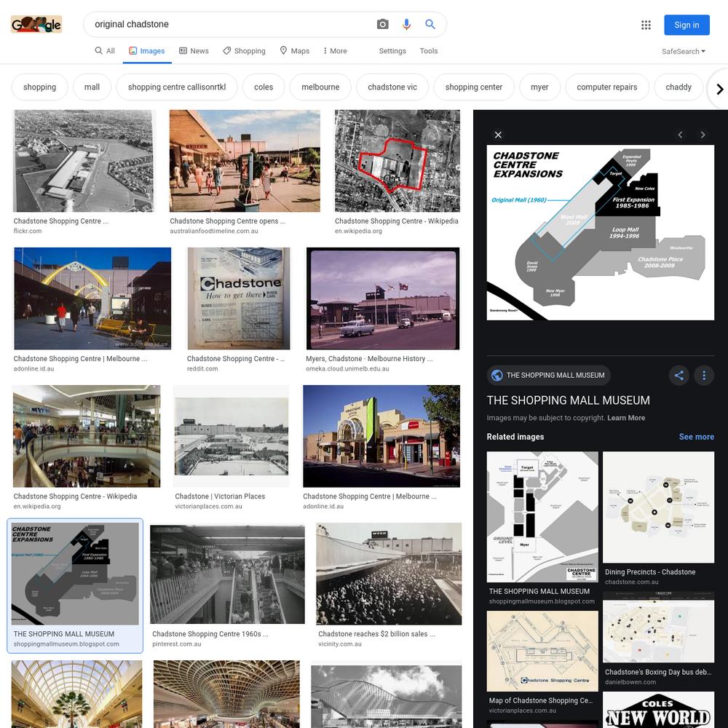Open the Pinterest 1960s escalator photo
The image size is (728, 728).
(227, 574)
